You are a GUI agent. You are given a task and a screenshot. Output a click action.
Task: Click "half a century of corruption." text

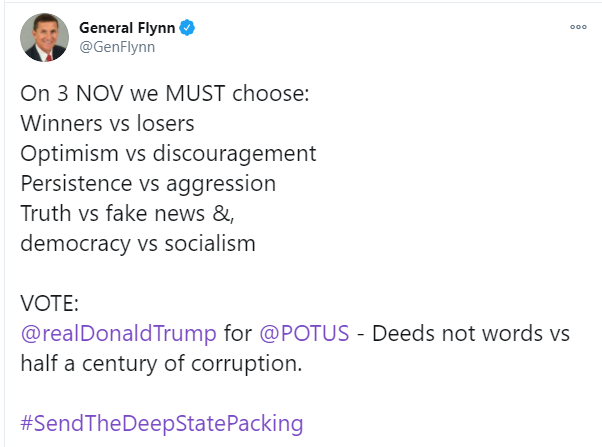tap(161, 363)
